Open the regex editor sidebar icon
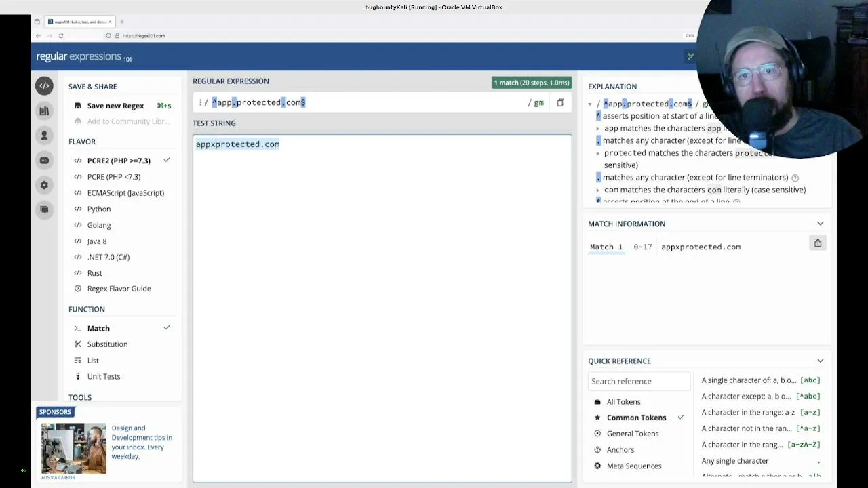This screenshot has width=868, height=488. click(x=44, y=86)
